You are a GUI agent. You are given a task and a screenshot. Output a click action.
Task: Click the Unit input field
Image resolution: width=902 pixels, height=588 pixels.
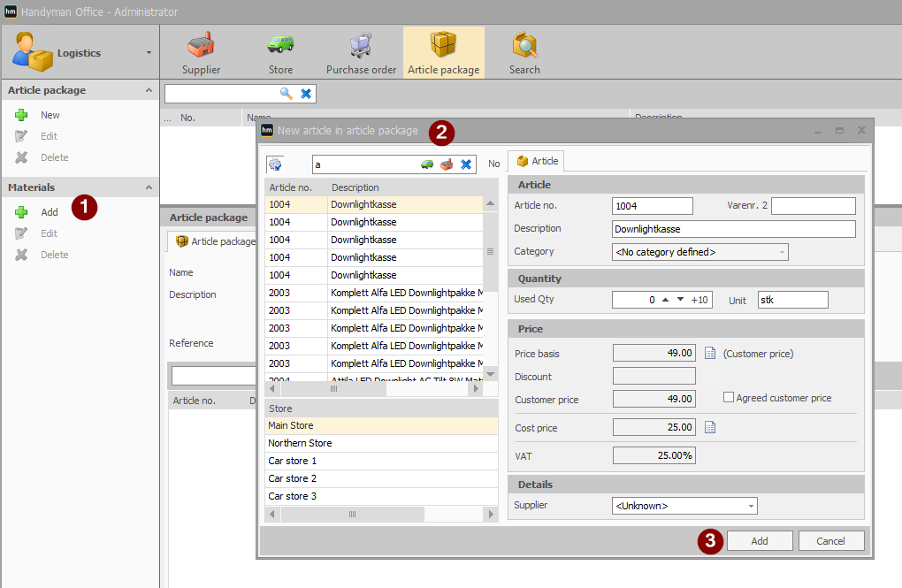click(793, 300)
